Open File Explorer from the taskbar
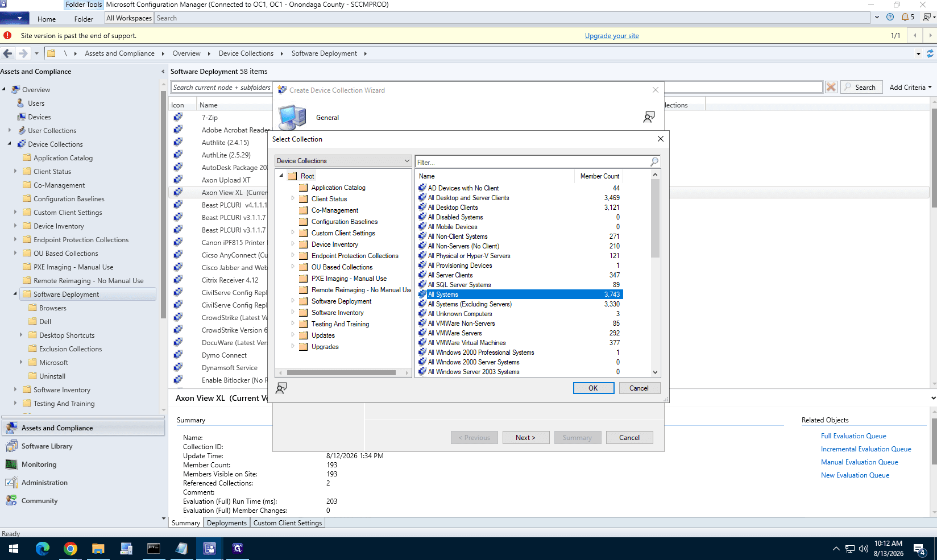 (x=98, y=549)
